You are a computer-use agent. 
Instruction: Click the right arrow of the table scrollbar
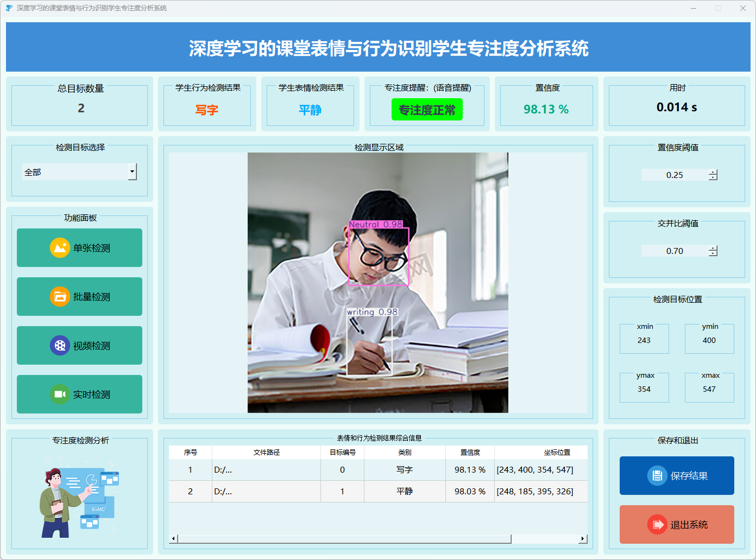pyautogui.click(x=583, y=539)
